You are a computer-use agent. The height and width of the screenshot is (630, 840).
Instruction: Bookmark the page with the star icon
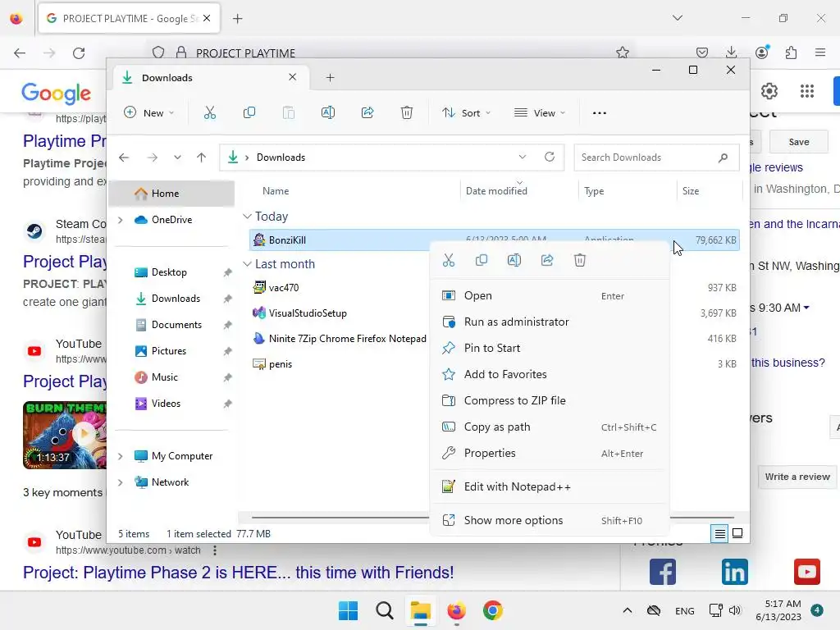click(x=623, y=52)
